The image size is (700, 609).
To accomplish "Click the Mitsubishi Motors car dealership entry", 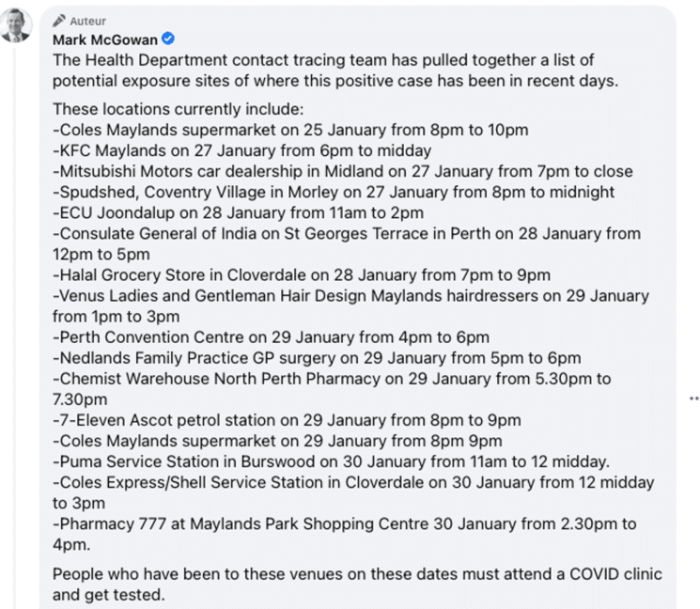I will coord(342,171).
